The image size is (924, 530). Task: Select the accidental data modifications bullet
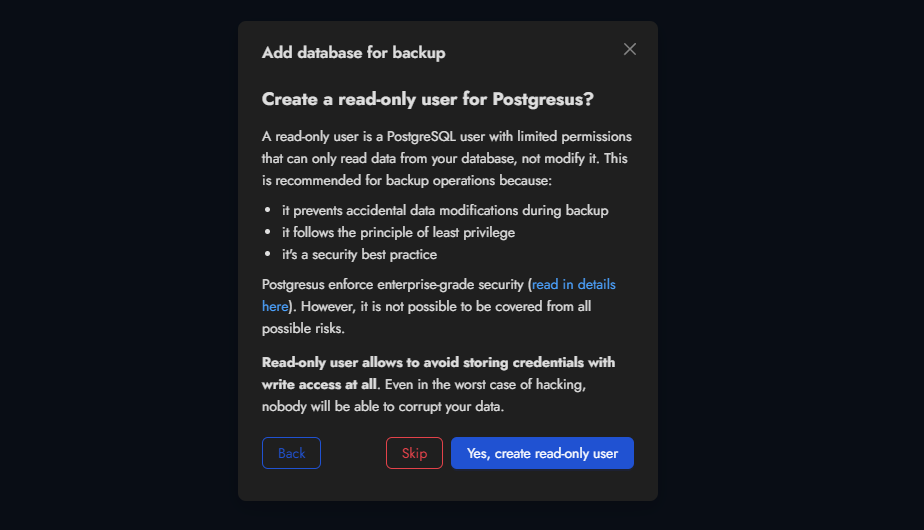point(445,210)
